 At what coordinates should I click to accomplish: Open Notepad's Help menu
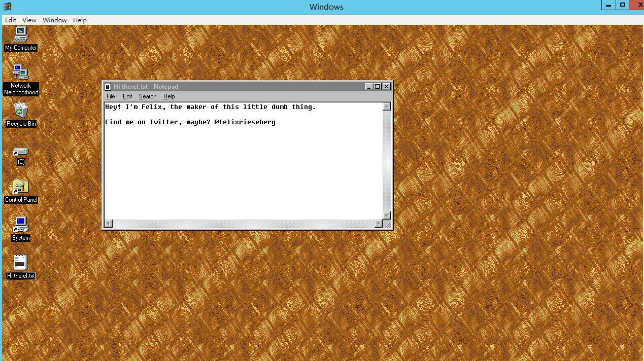[169, 96]
